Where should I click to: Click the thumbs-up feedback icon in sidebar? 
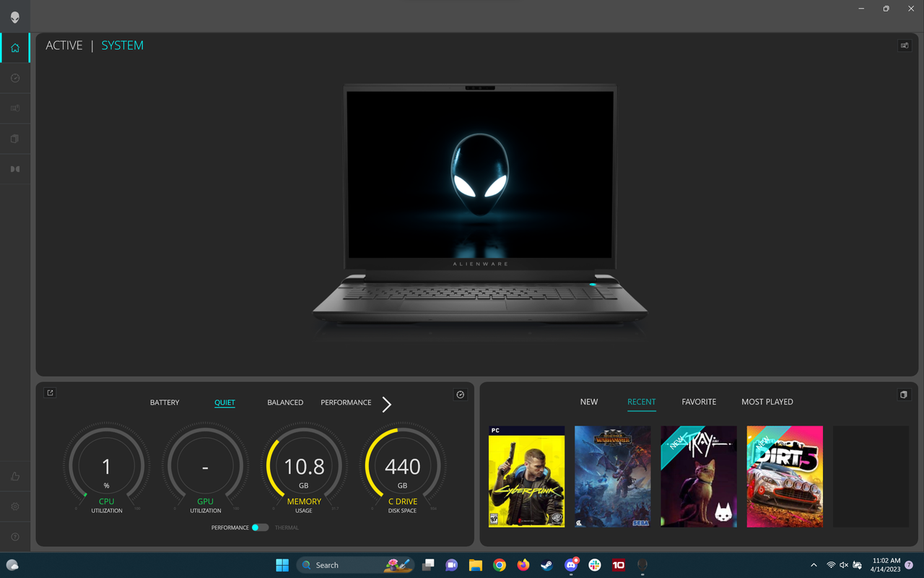[15, 477]
